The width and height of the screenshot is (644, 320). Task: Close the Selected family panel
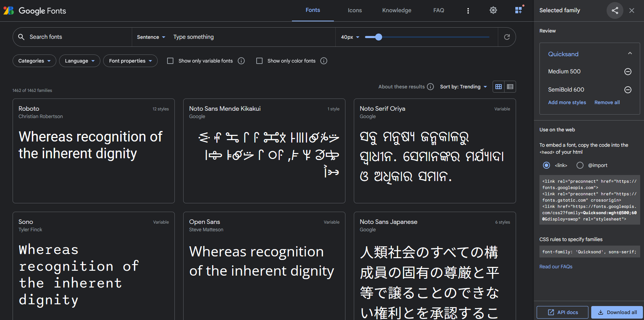point(632,10)
